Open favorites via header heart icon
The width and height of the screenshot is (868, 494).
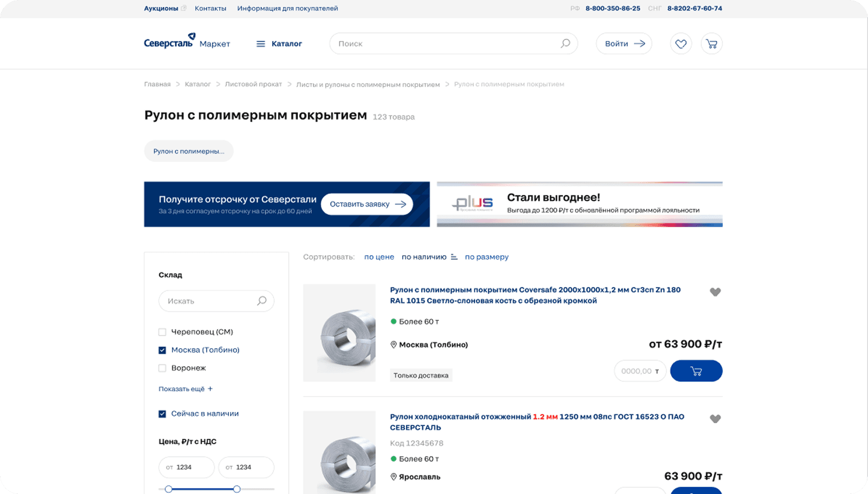pos(681,44)
